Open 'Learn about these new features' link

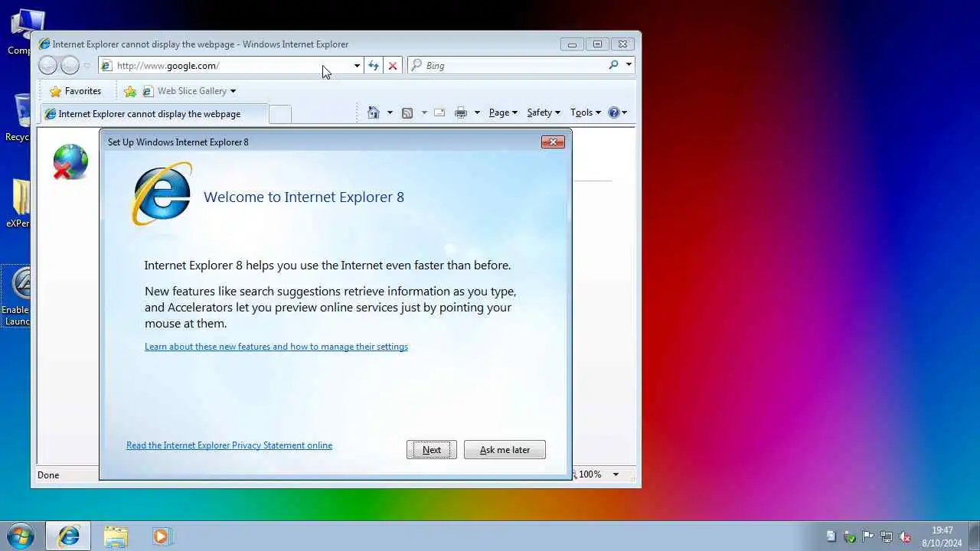(276, 347)
